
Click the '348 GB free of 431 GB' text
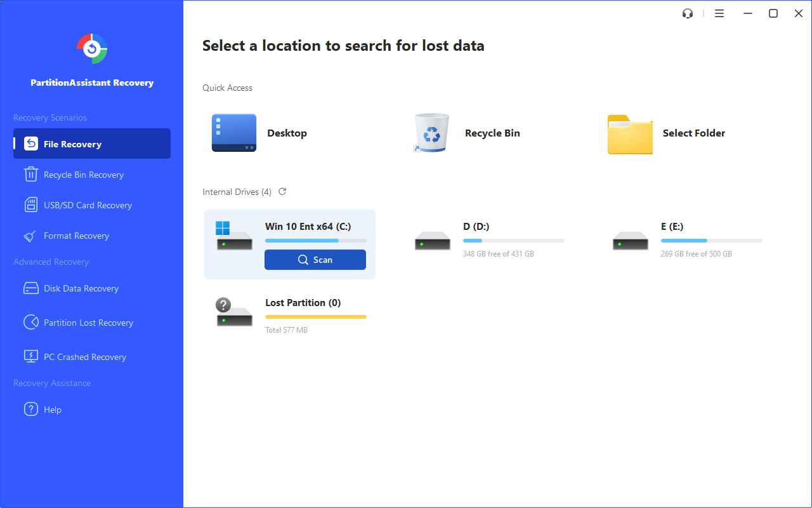(499, 254)
